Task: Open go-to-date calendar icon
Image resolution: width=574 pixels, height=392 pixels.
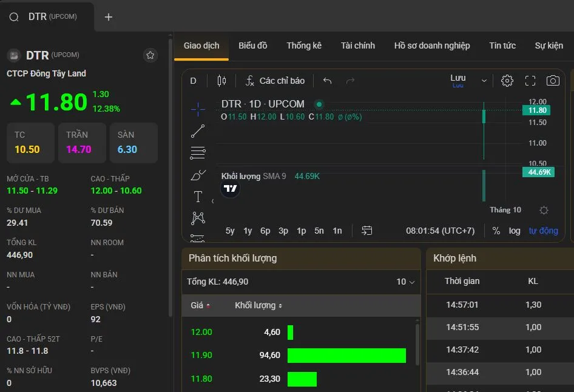Action: point(366,230)
